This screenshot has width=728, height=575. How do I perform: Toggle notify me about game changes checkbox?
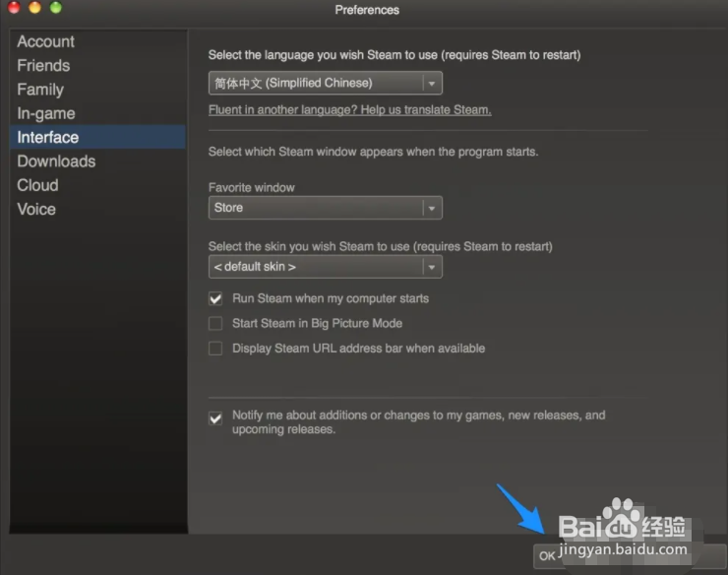215,418
